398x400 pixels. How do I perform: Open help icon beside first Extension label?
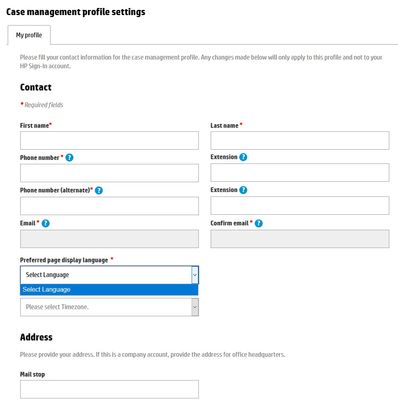click(243, 157)
